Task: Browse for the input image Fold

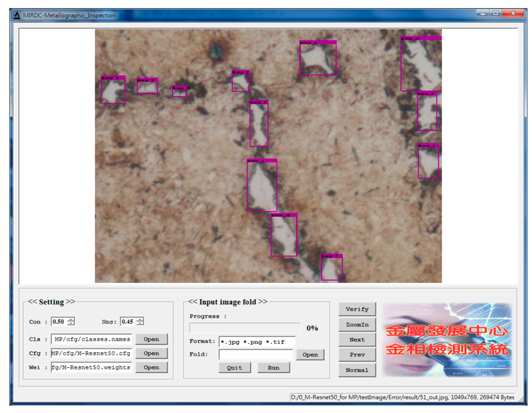Action: point(310,354)
